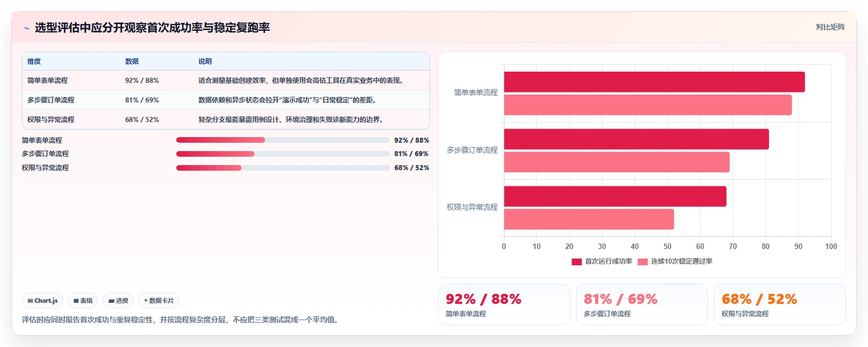
Task: Click the 数据 column header
Action: click(x=132, y=62)
